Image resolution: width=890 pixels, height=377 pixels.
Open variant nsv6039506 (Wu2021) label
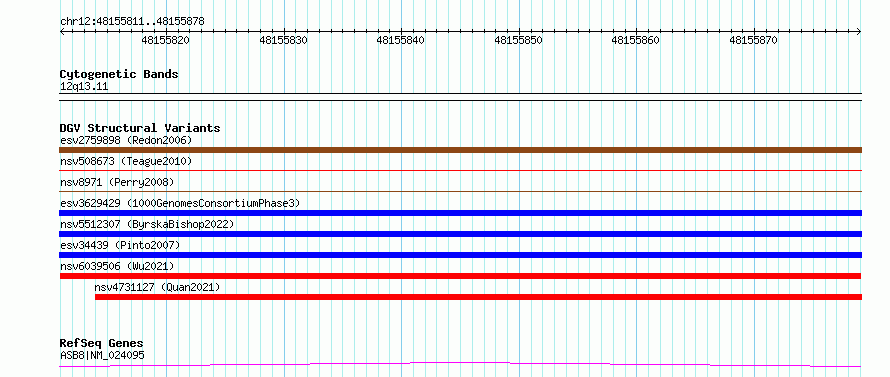tap(117, 266)
